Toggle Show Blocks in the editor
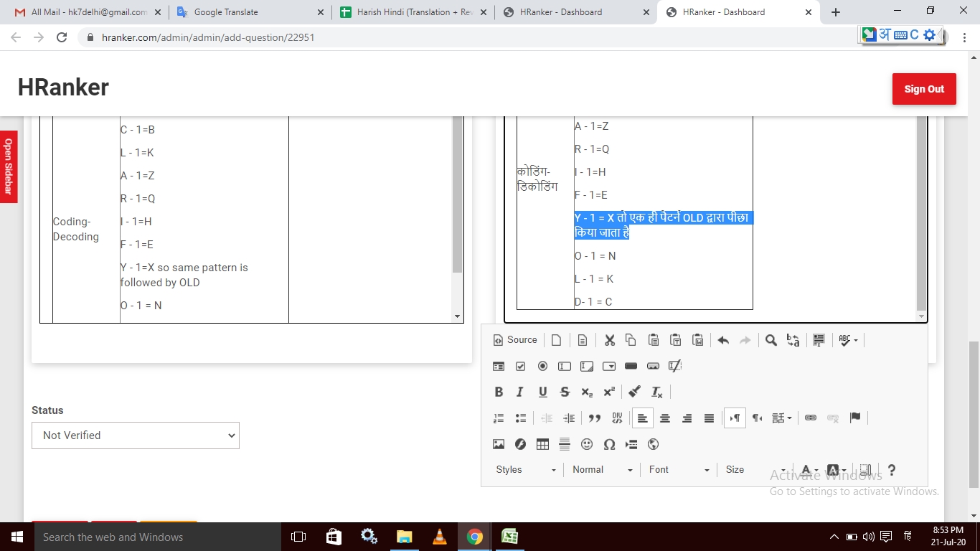 866,470
